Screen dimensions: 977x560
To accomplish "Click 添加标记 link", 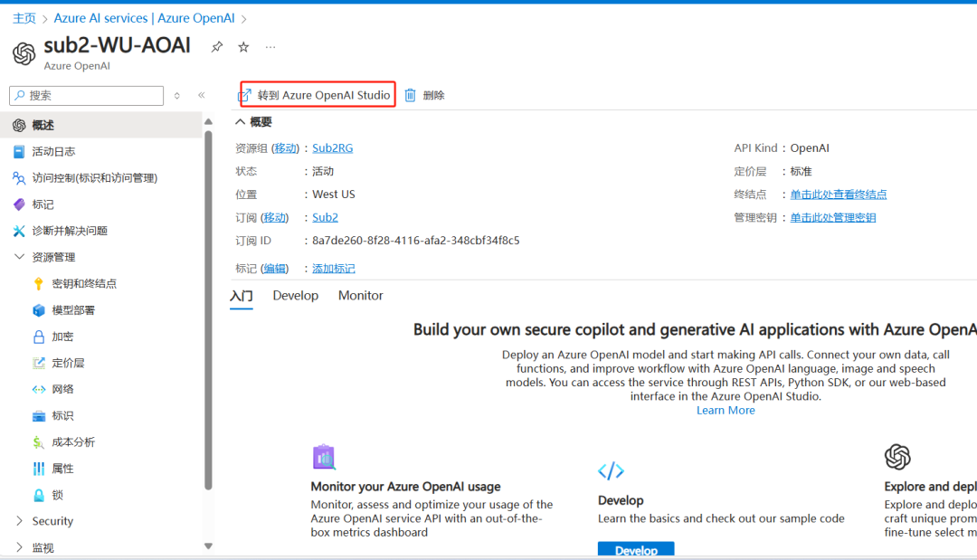I will pos(333,269).
